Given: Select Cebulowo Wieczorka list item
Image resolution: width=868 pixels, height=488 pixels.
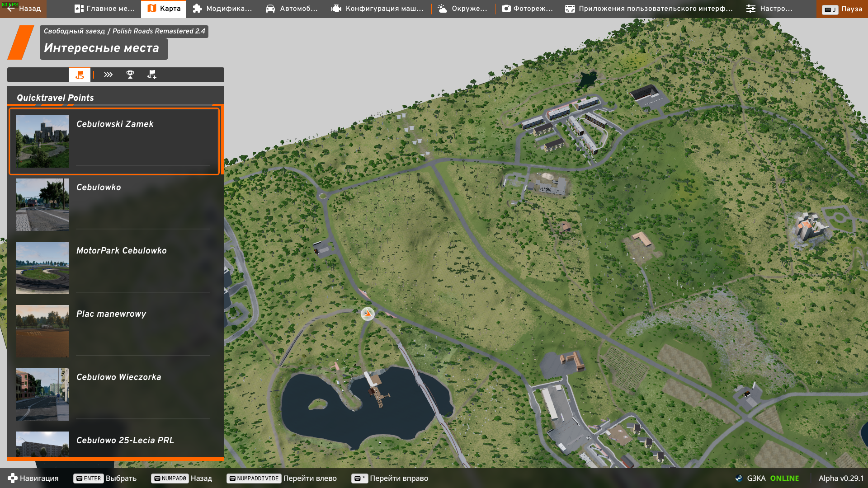Looking at the screenshot, I should click(114, 394).
